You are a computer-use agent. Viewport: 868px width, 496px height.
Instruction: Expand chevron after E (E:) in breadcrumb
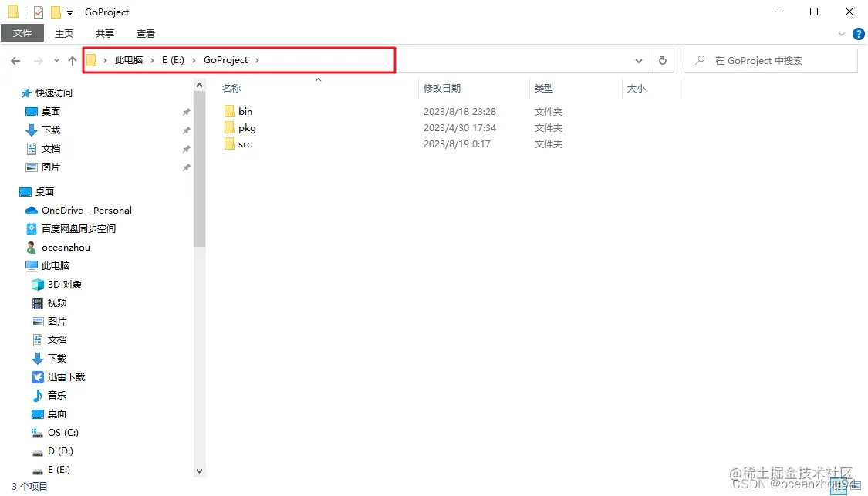[x=194, y=60]
